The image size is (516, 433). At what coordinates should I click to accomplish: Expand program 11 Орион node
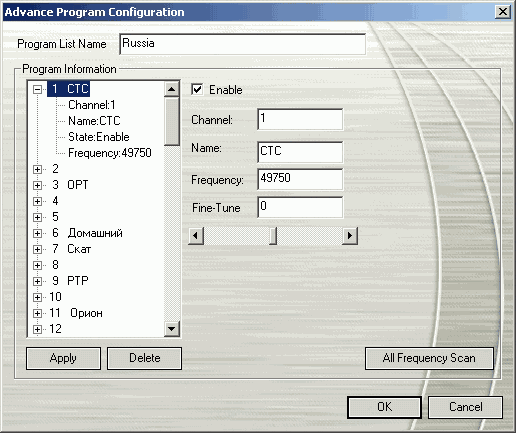click(37, 313)
